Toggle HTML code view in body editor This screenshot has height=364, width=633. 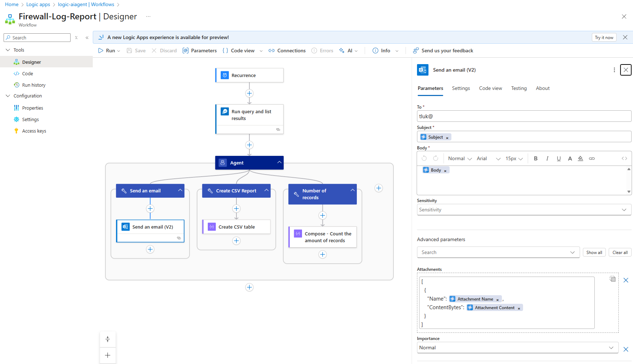click(624, 158)
